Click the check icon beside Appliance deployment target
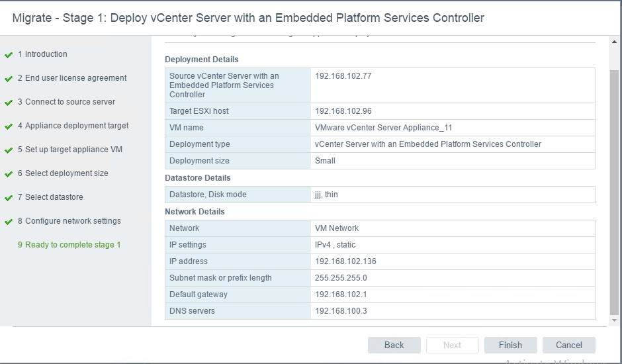The height and width of the screenshot is (364, 622). point(9,126)
